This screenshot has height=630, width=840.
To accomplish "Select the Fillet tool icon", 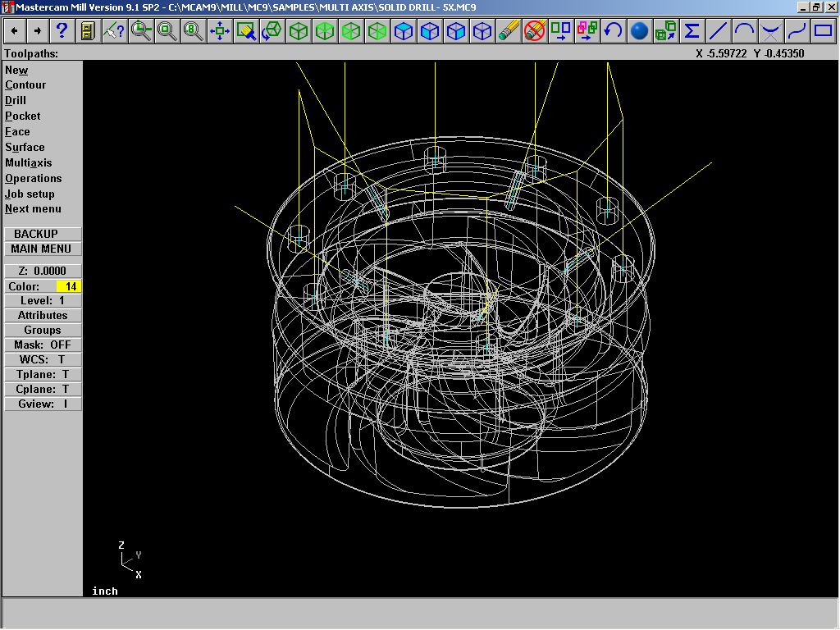I will pyautogui.click(x=771, y=30).
